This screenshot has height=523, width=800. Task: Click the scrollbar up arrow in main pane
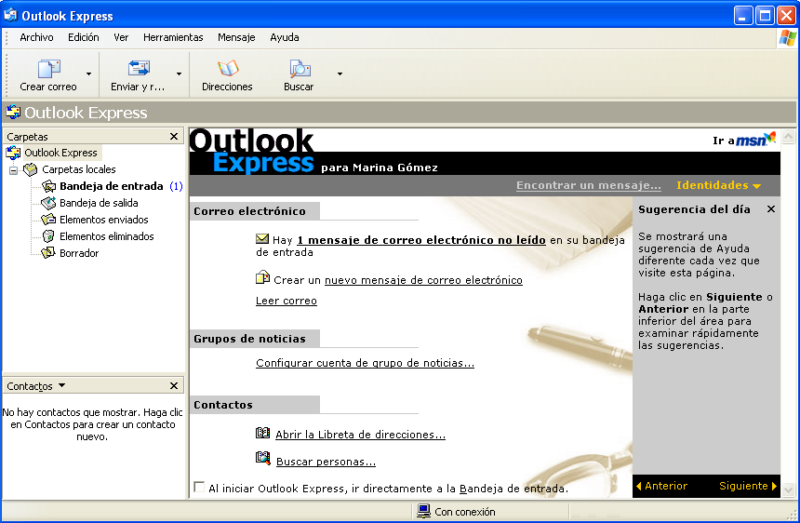point(788,136)
